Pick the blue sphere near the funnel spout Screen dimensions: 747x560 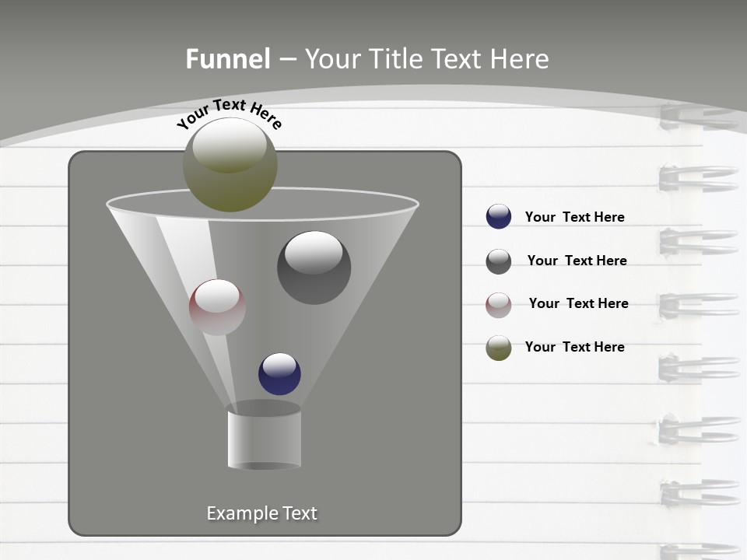[279, 373]
